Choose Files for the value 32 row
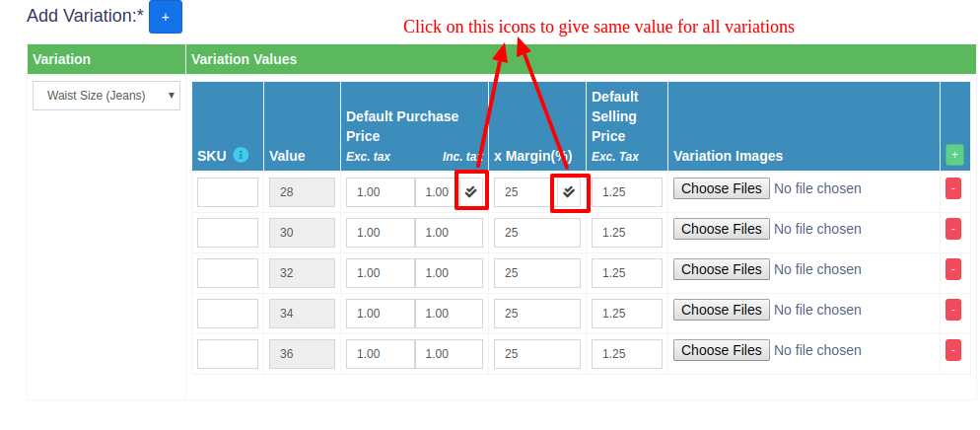Viewport: 980px width, 430px height. coord(722,269)
